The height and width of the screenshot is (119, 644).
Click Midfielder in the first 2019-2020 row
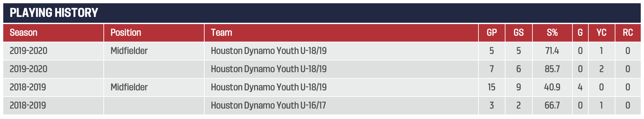[x=129, y=51]
